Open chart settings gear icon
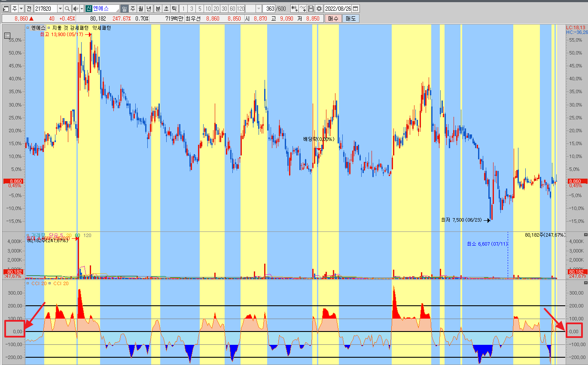The image size is (588, 365). [x=319, y=9]
